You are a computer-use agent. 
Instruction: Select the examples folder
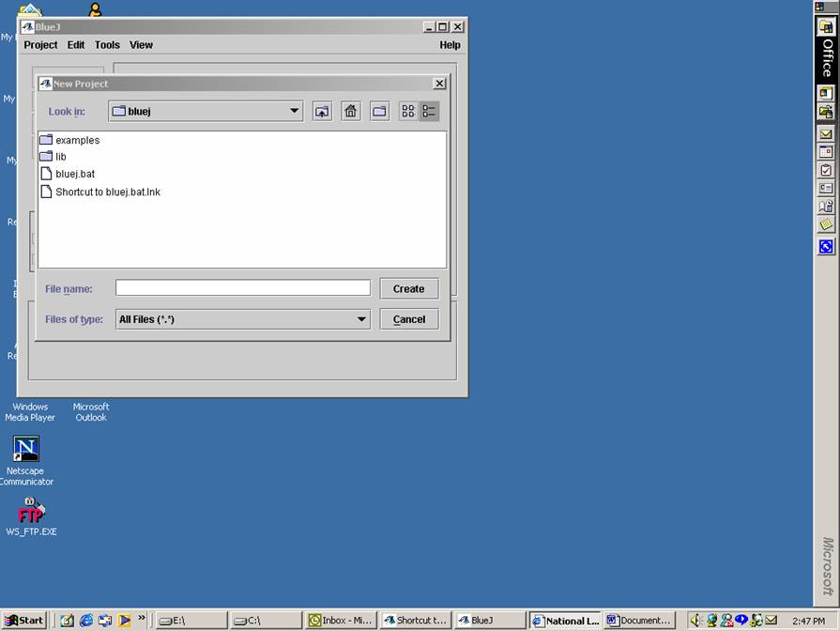click(70, 140)
